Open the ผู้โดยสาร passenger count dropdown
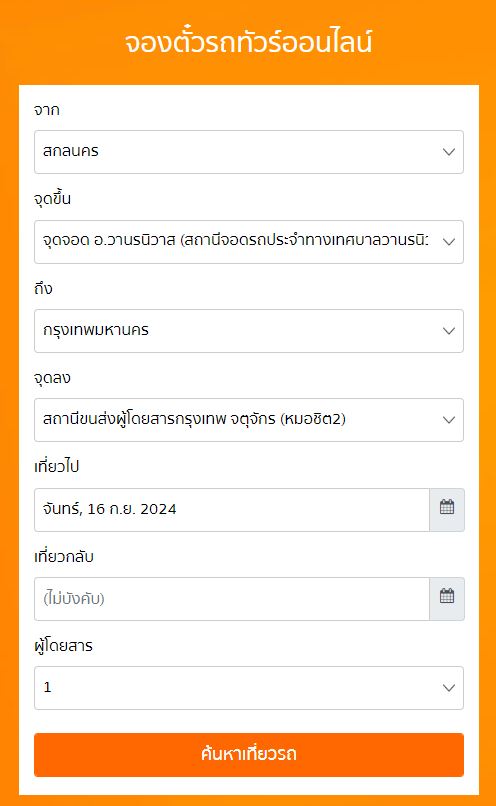Viewport: 496px width, 806px height. [x=249, y=688]
